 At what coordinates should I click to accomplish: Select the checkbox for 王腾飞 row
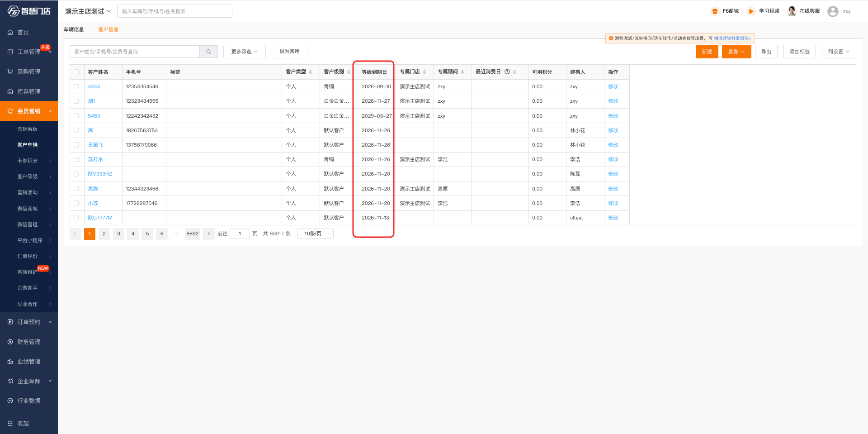coord(76,145)
